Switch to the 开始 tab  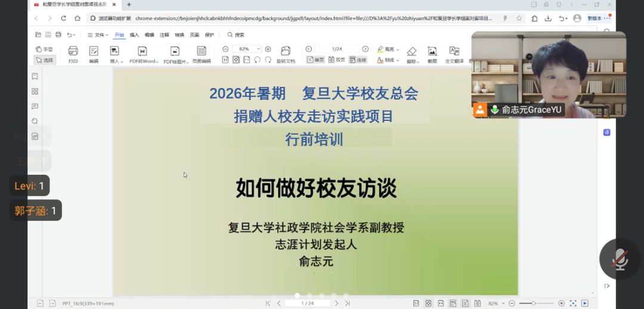coord(119,35)
